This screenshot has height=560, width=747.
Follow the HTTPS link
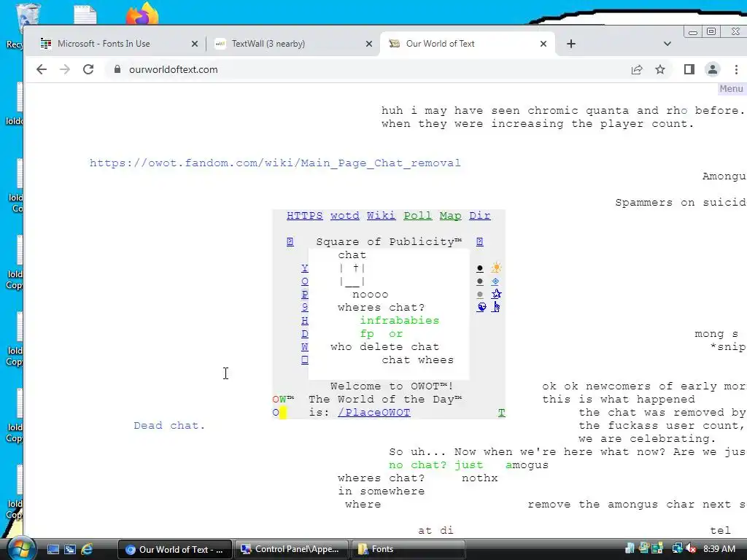pos(304,216)
